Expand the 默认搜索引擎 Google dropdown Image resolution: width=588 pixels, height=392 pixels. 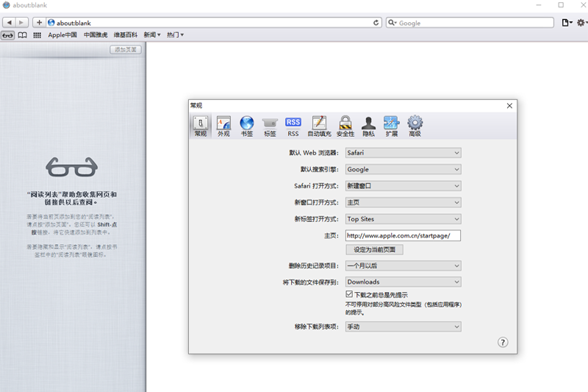click(x=403, y=169)
